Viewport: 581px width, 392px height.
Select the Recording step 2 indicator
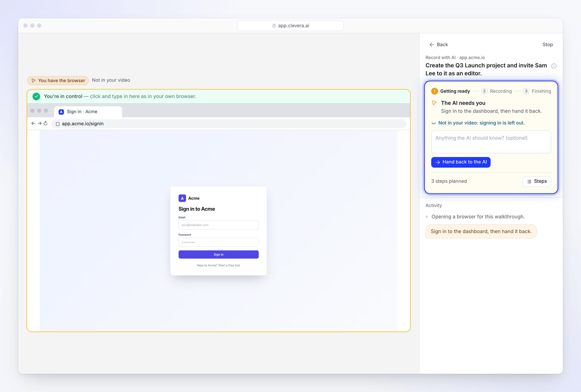pos(496,91)
